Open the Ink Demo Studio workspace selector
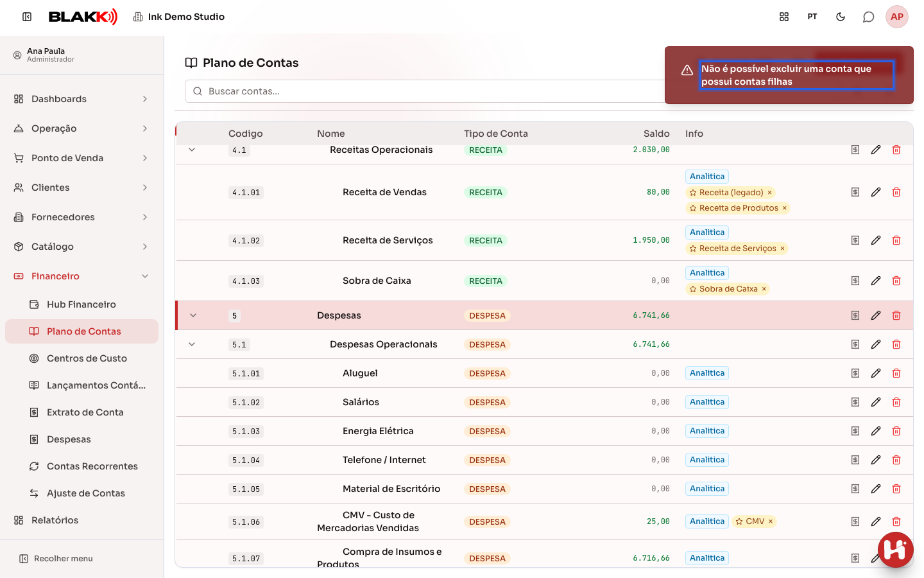Viewport: 924px width, 578px height. 179,17
